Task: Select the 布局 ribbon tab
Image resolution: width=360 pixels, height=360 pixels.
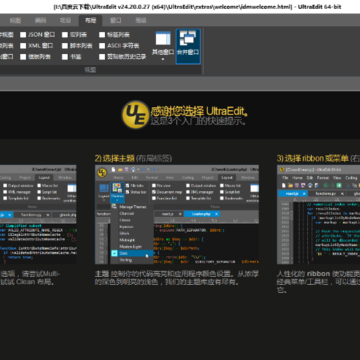Action: (90, 21)
